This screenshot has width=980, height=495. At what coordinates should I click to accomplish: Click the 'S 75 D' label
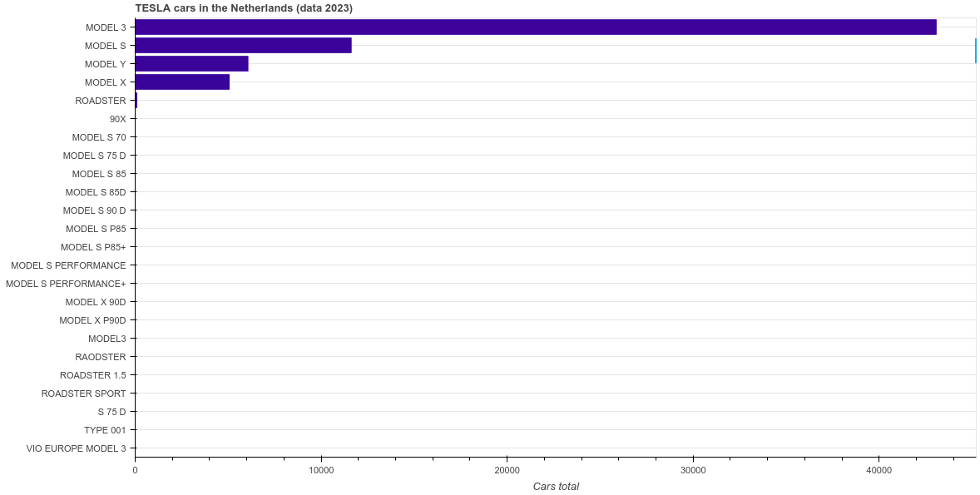pyautogui.click(x=111, y=412)
